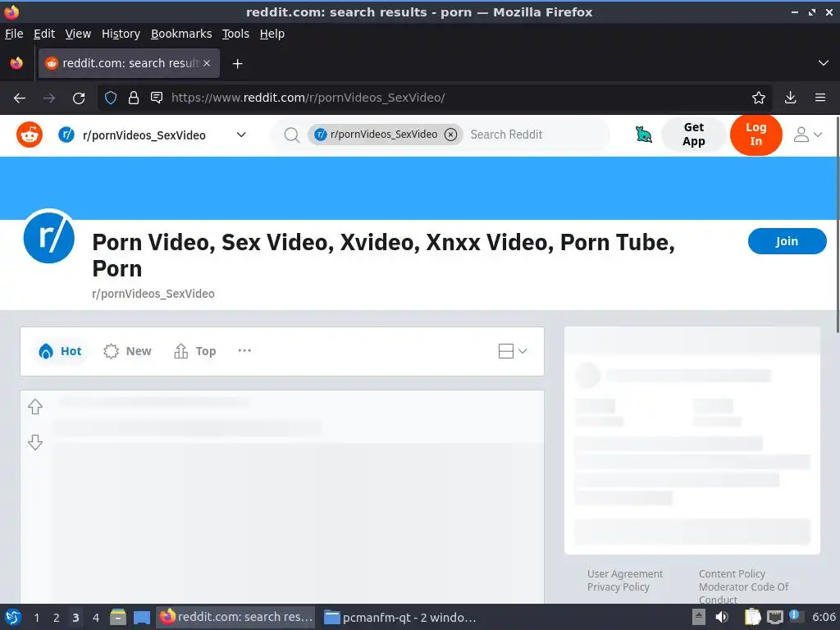Close the reddit.com search results tab
Viewport: 840px width, 630px height.
point(207,63)
